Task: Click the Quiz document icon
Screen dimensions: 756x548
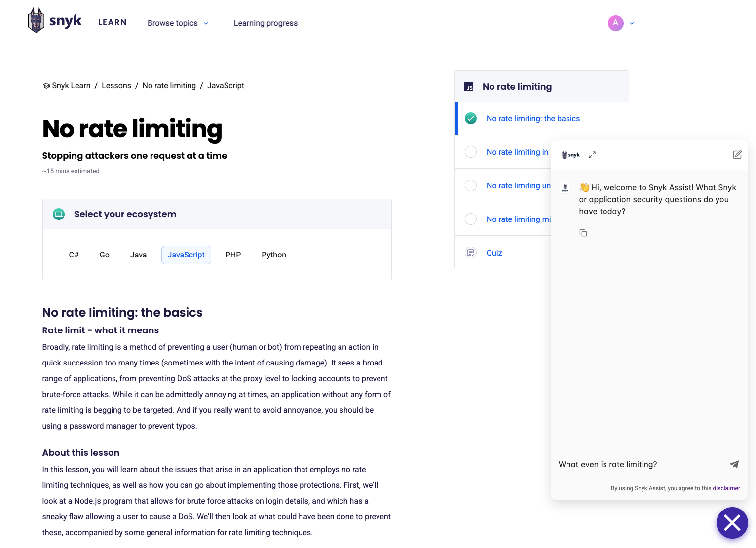Action: 471,253
